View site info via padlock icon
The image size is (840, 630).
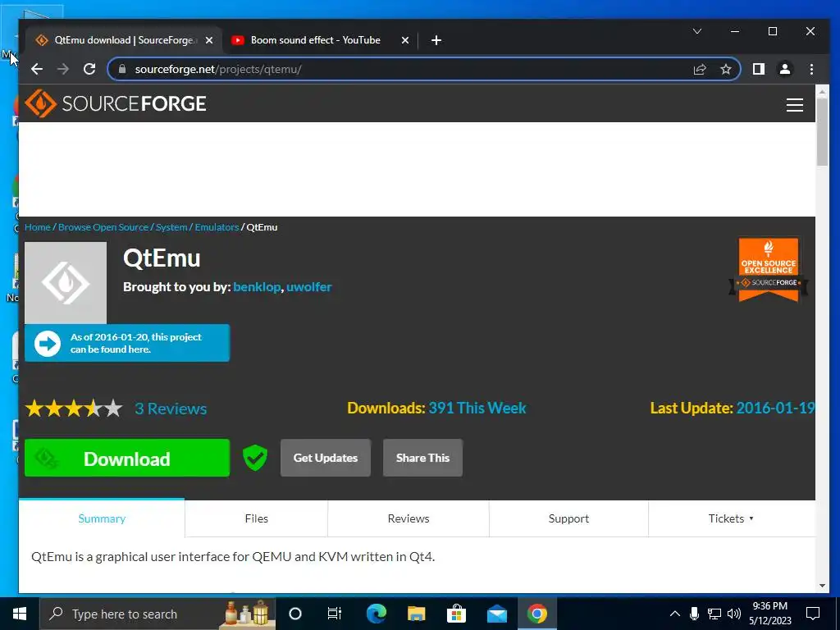click(x=122, y=69)
